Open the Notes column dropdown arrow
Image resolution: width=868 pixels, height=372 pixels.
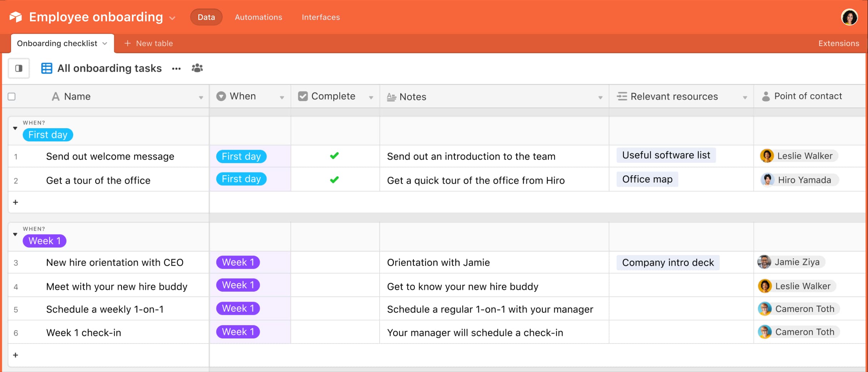click(600, 97)
